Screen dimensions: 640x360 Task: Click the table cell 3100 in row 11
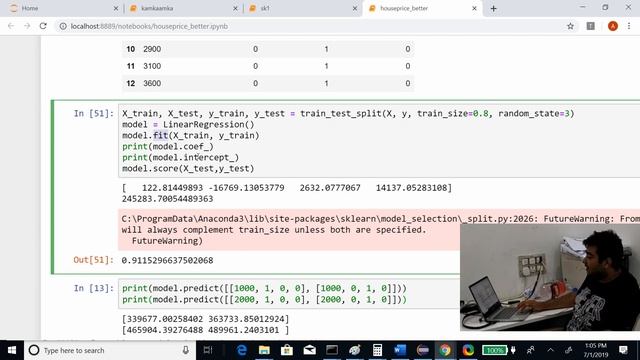(x=152, y=66)
